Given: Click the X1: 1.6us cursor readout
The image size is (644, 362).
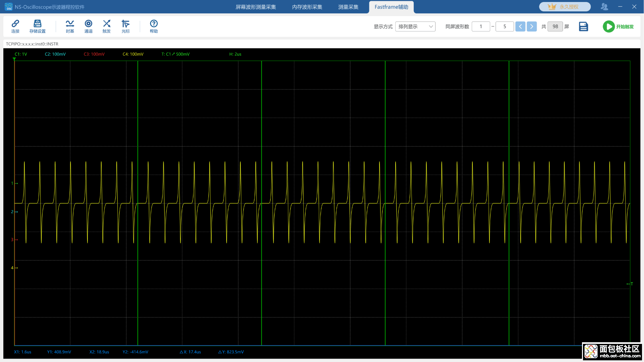Looking at the screenshot, I should coord(22,352).
